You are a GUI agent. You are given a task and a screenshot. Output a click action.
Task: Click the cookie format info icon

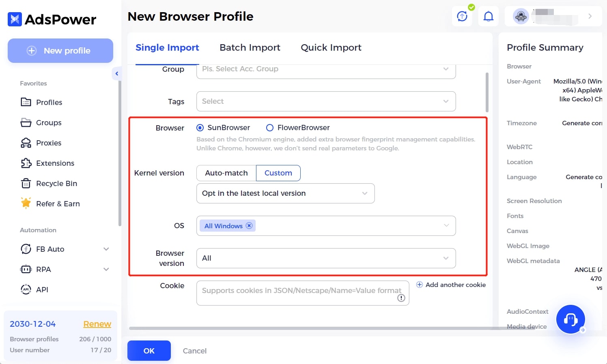pyautogui.click(x=401, y=298)
